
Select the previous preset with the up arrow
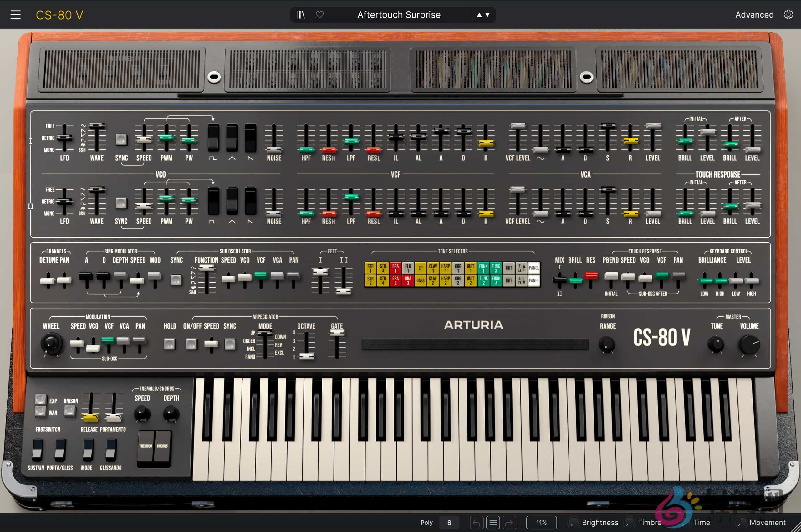pyautogui.click(x=479, y=15)
